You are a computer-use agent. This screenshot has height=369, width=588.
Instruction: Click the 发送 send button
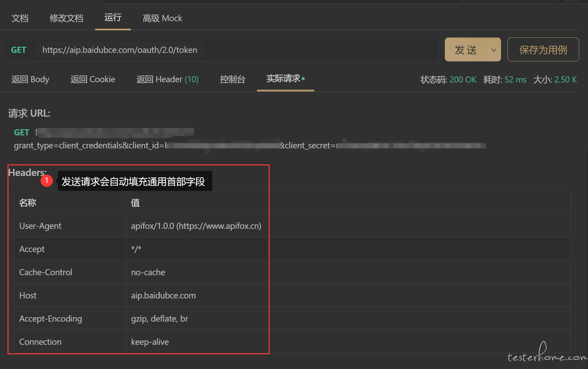466,49
